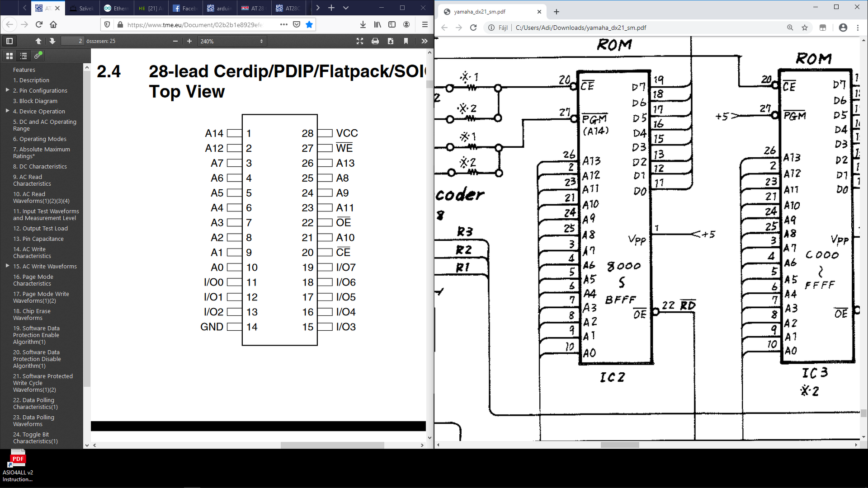
Task: Show attachments in PDF sidebar
Action: pos(38,56)
